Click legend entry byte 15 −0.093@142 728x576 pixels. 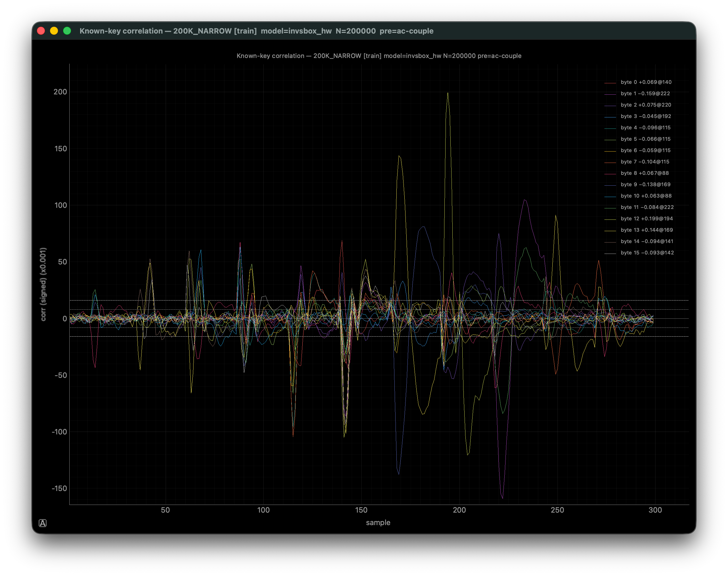(639, 252)
